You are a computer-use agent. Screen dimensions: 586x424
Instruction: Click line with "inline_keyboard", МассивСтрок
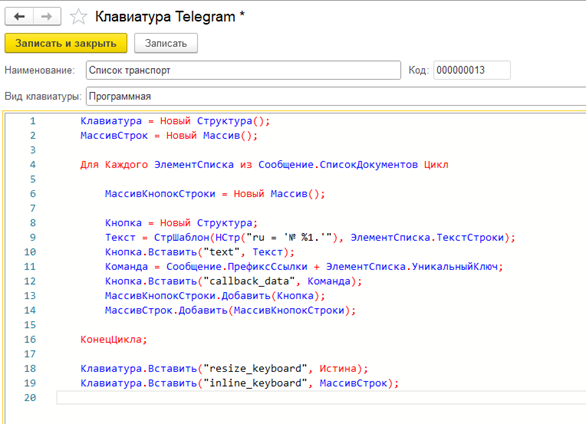pyautogui.click(x=240, y=383)
